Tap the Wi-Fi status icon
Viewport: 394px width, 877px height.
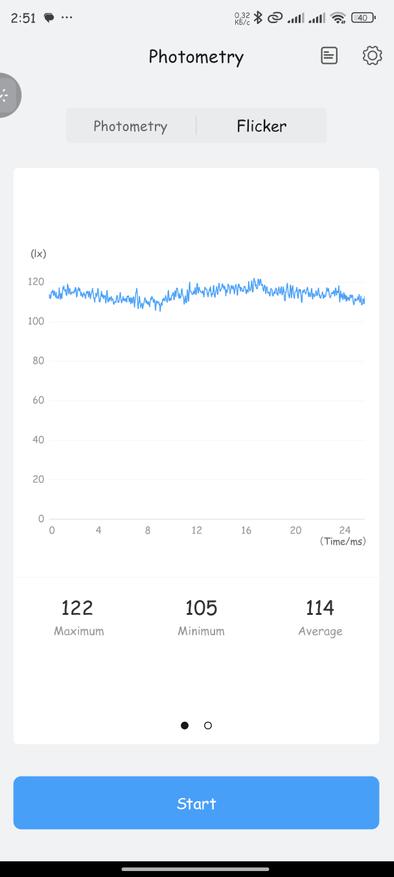click(338, 18)
